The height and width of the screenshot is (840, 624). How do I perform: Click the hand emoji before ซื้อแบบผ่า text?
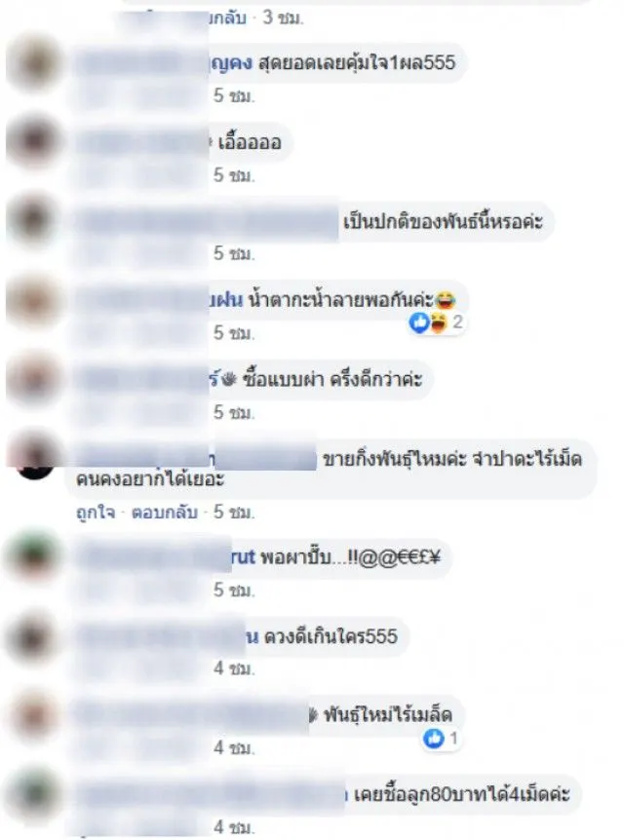[x=229, y=380]
